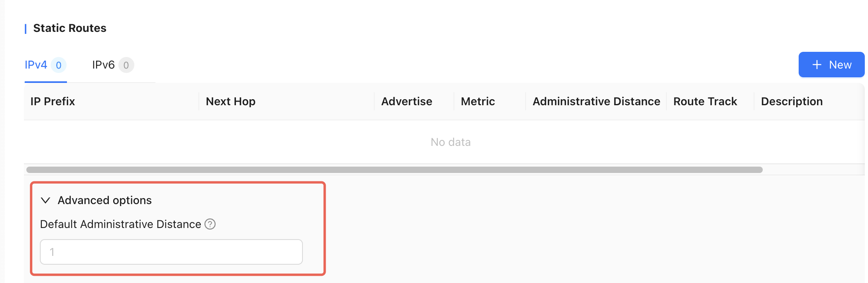Switch to the IPv4 tab
Image resolution: width=868 pixels, height=283 pixels.
36,65
